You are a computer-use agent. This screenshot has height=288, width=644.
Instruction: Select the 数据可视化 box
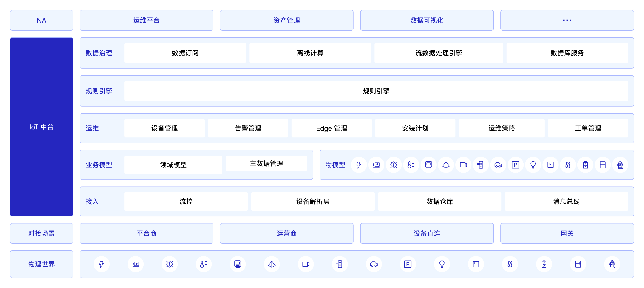(x=427, y=20)
